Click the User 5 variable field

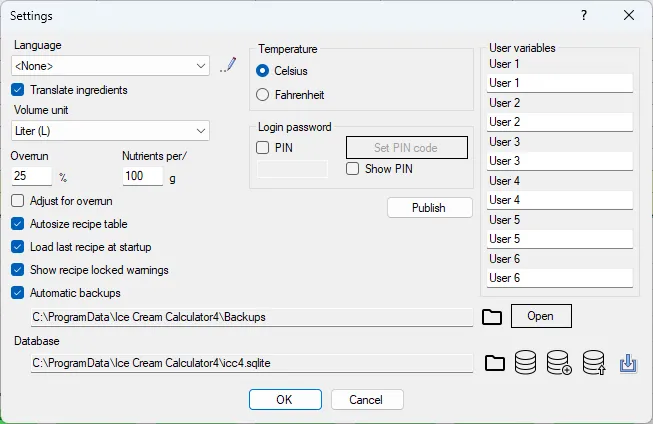click(560, 239)
